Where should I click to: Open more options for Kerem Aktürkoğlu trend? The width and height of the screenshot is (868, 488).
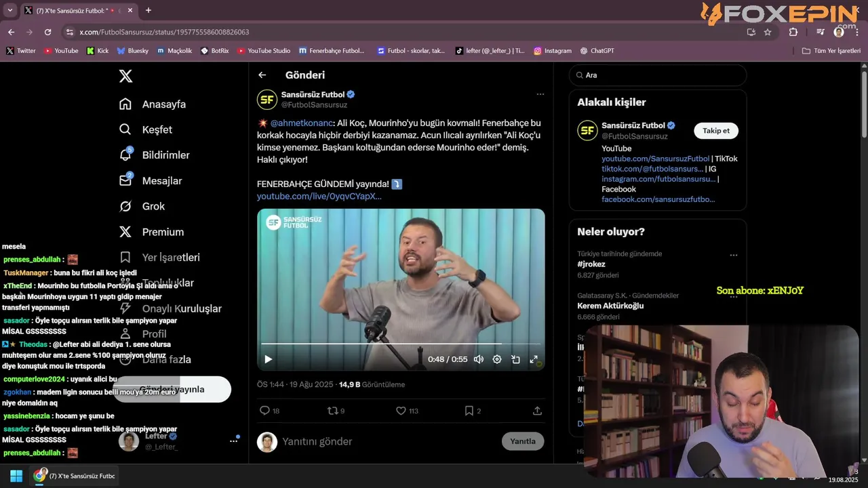(733, 297)
